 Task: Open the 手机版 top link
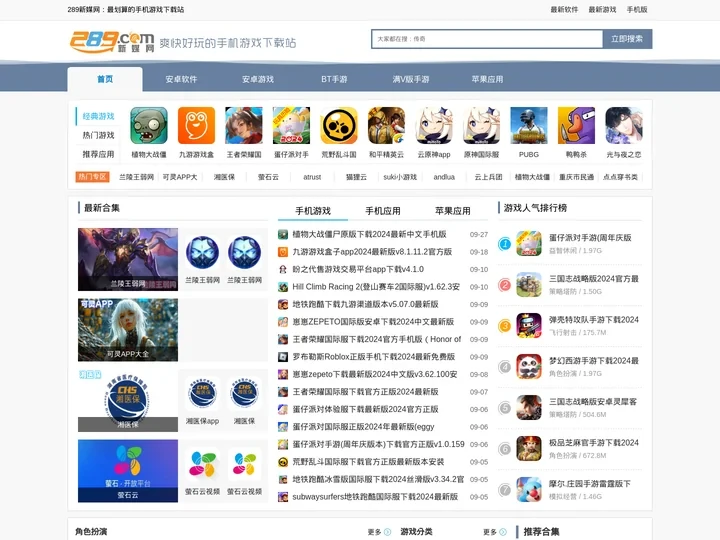pyautogui.click(x=637, y=9)
